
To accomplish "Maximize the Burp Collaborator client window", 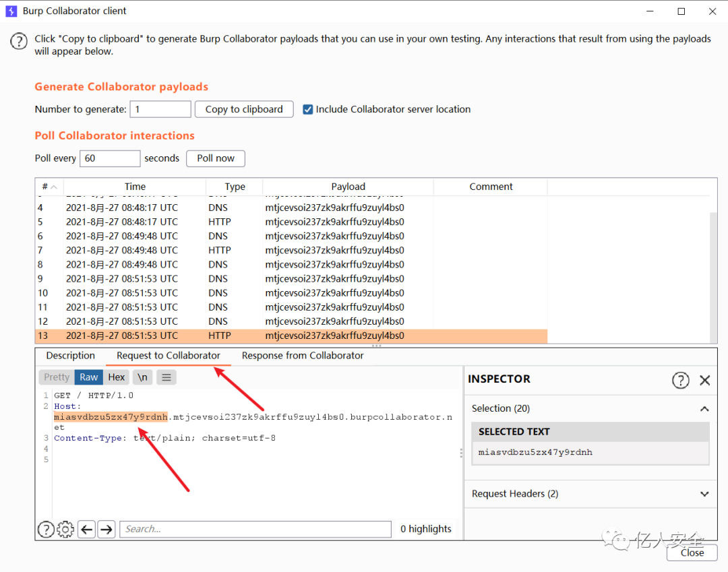I will (x=681, y=11).
